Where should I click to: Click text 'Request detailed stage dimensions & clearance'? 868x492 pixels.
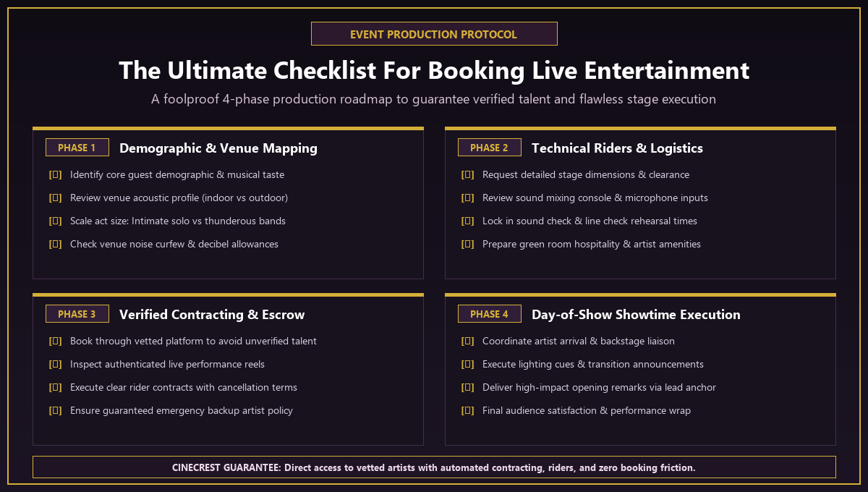tap(586, 175)
